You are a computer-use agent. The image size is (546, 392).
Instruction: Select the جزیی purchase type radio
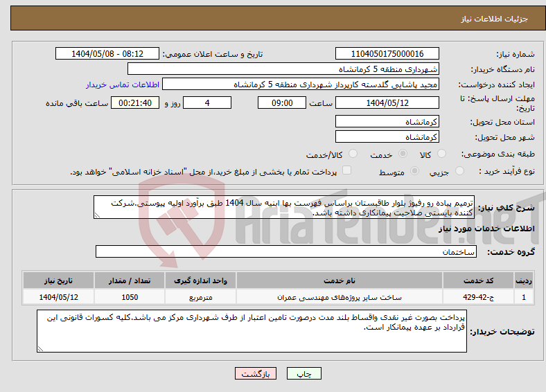pyautogui.click(x=459, y=171)
